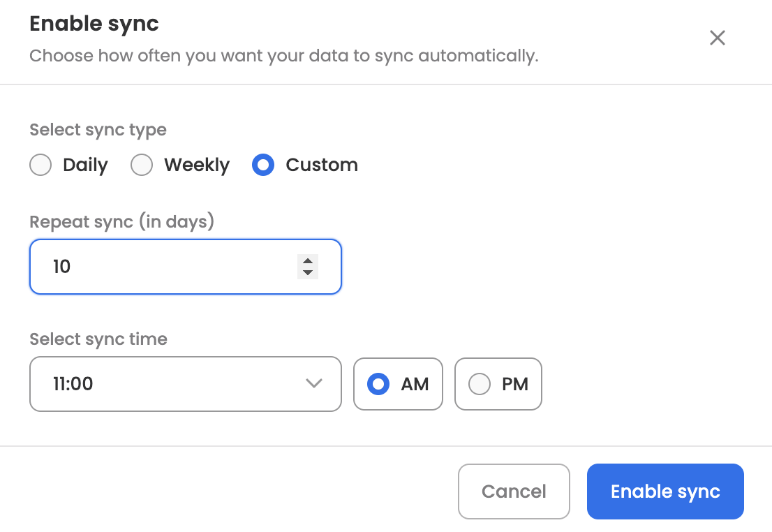The width and height of the screenshot is (772, 532).
Task: Click the "Weekly" label text
Action: [x=197, y=165]
